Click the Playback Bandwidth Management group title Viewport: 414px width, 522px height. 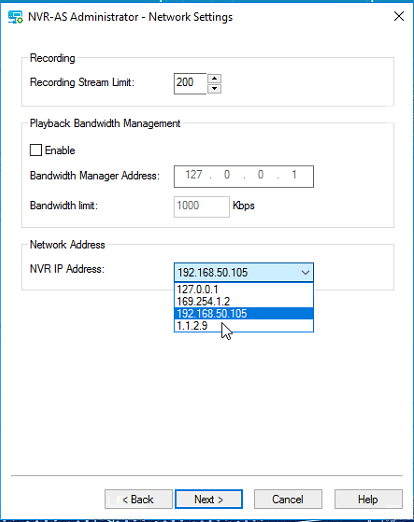click(105, 123)
